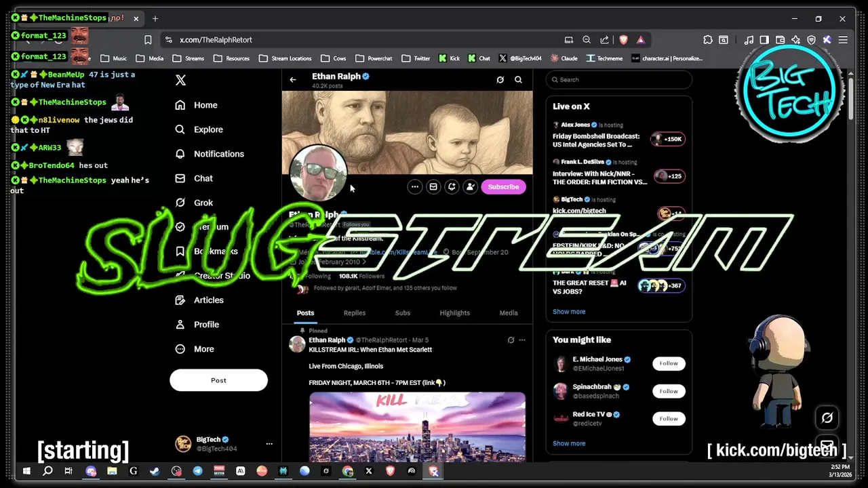868x488 pixels.
Task: Select the Media tab
Action: point(509,313)
